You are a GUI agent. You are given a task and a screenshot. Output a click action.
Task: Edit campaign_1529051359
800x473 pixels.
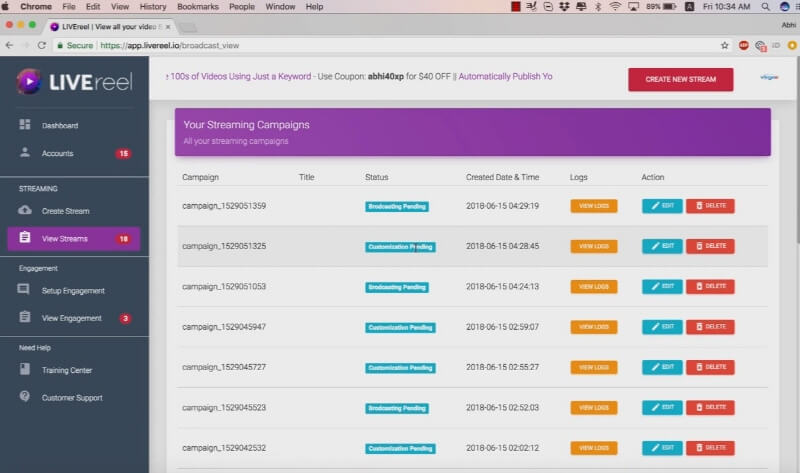click(x=662, y=206)
